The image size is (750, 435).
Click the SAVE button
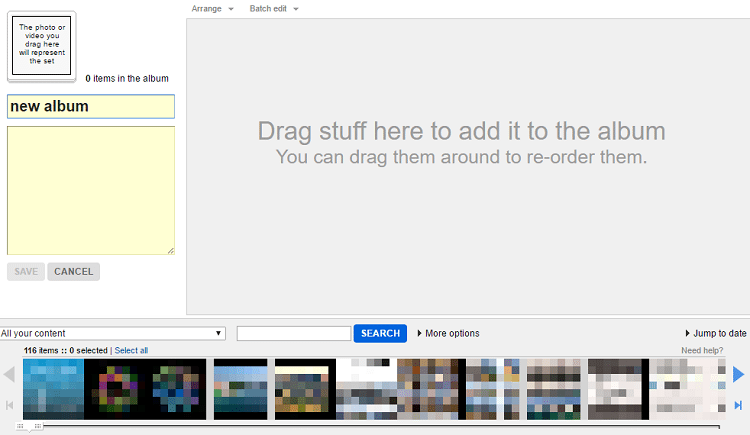[x=26, y=271]
